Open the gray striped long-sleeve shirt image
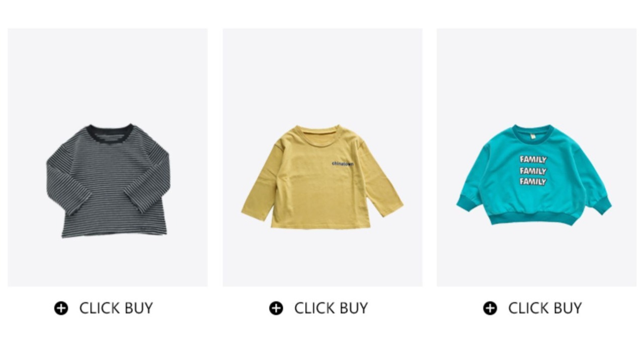Screen dimensions: 644x344 click(x=108, y=158)
